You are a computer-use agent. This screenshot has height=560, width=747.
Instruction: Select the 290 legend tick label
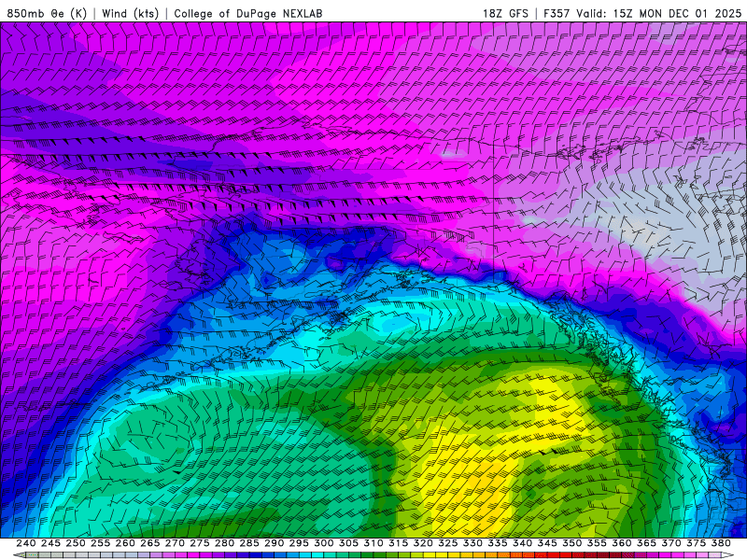click(274, 543)
